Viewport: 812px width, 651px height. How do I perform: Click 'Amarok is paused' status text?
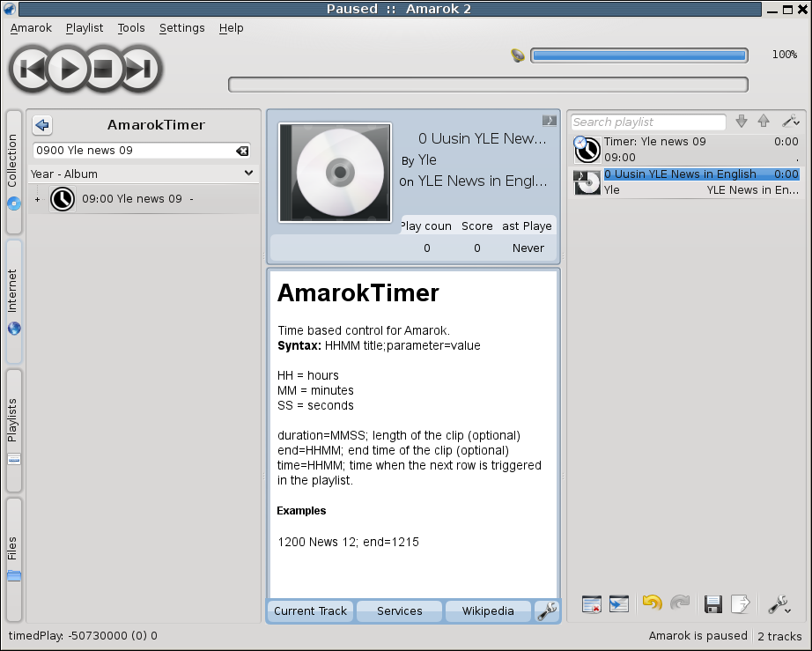(698, 635)
